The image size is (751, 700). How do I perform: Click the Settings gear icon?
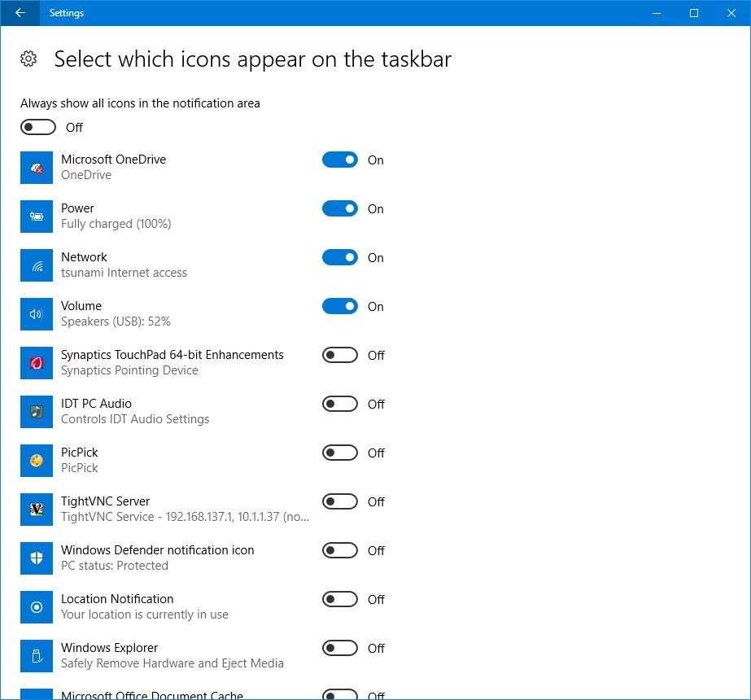point(27,59)
